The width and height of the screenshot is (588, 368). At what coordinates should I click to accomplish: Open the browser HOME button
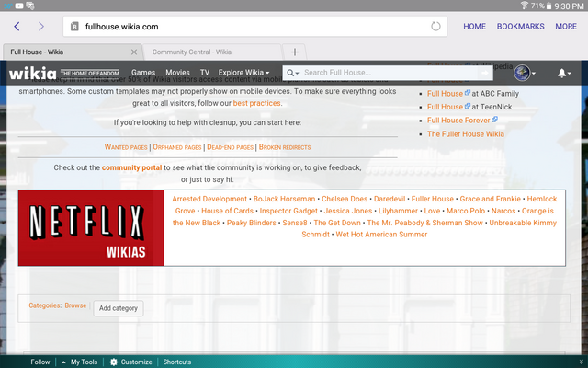[474, 27]
